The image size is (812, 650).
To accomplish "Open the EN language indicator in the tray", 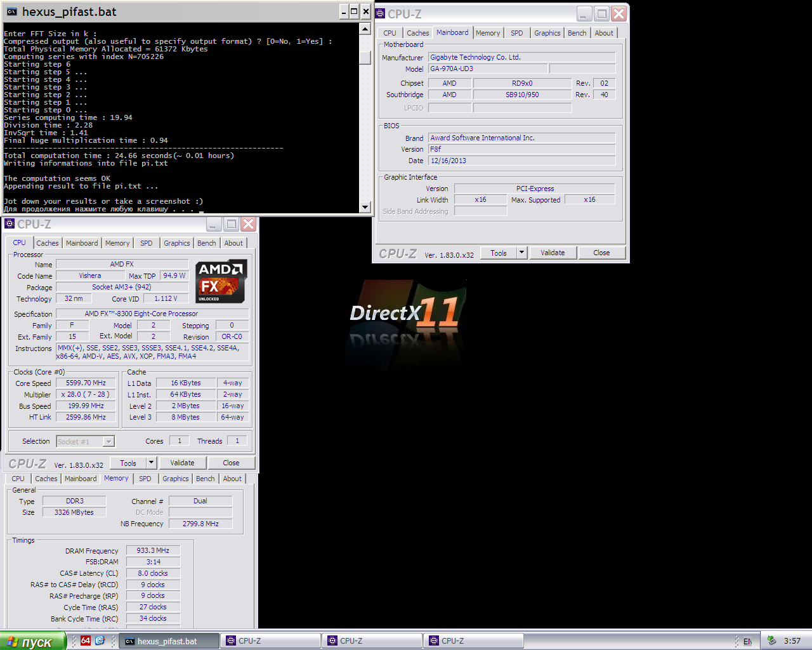I will [747, 641].
